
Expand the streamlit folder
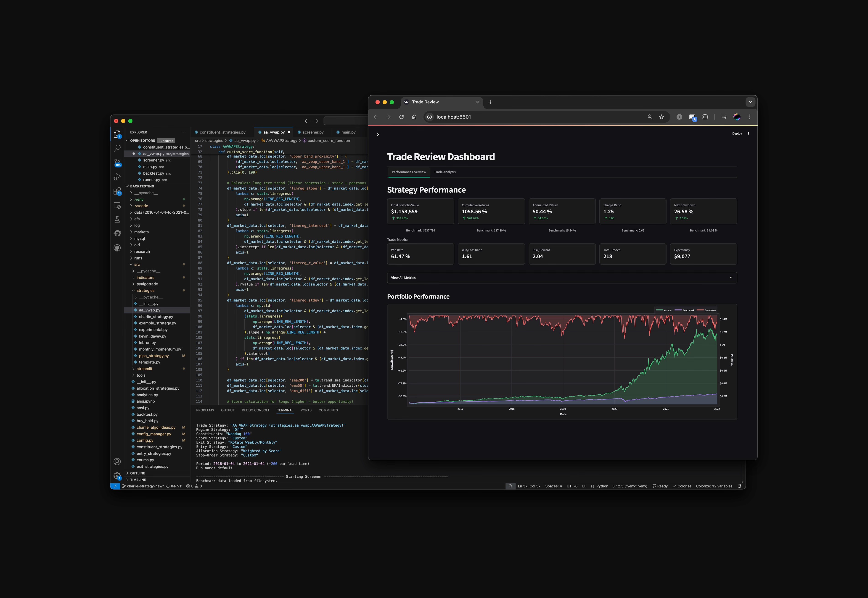click(144, 369)
